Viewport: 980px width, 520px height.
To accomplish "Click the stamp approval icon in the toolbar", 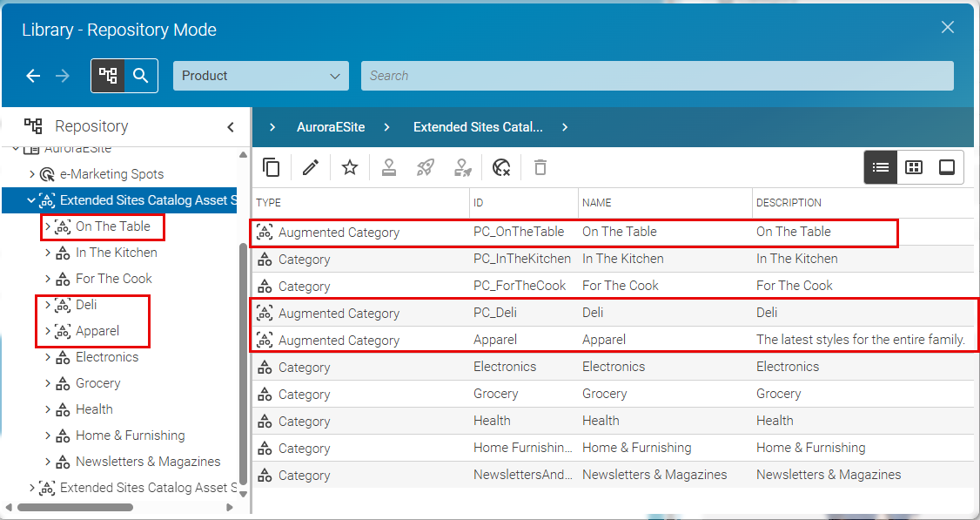I will 388,166.
